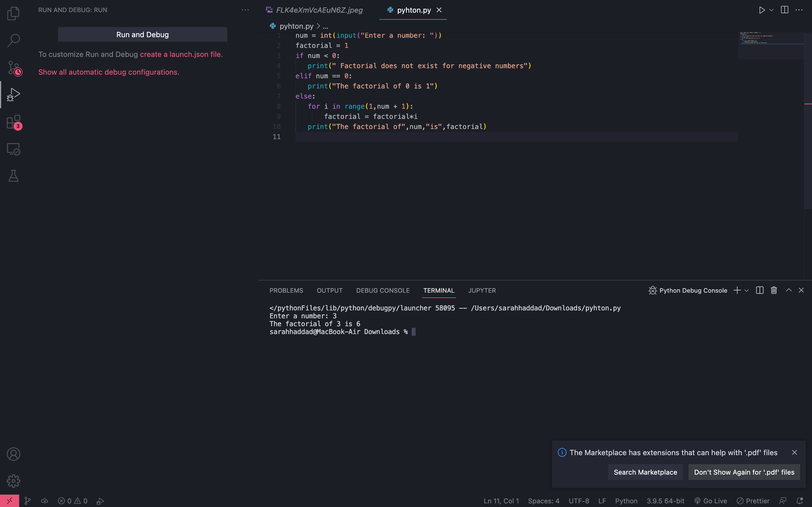Open the Explorer sidebar icon
This screenshot has width=812, height=507.
(14, 14)
